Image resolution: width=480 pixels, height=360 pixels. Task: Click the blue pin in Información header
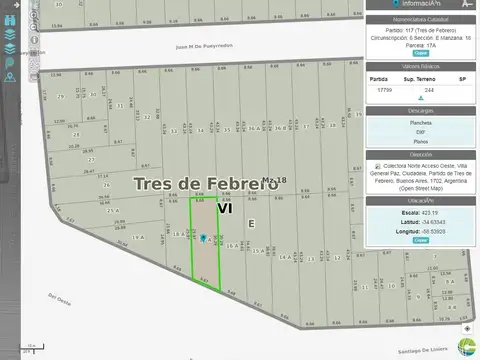pos(396,4)
